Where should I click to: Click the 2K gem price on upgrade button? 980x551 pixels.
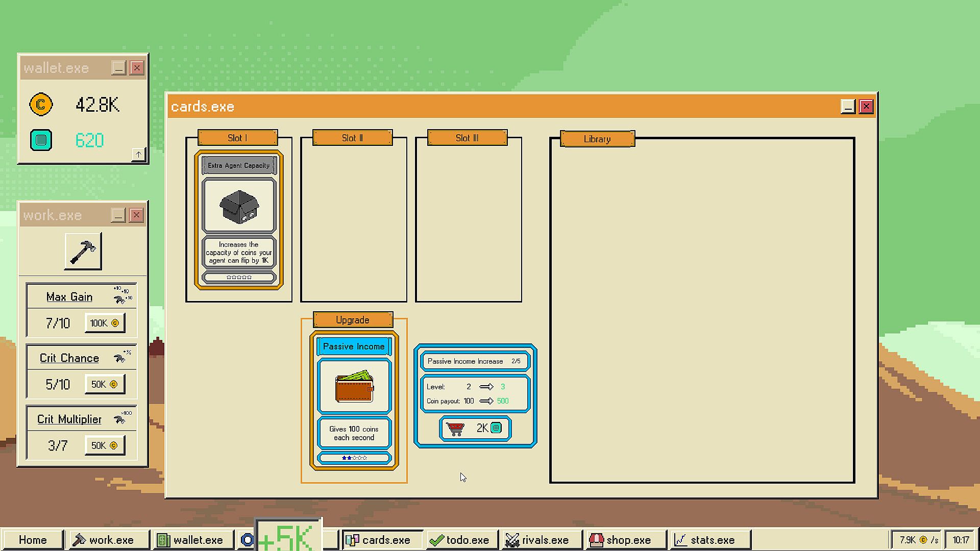coord(489,428)
